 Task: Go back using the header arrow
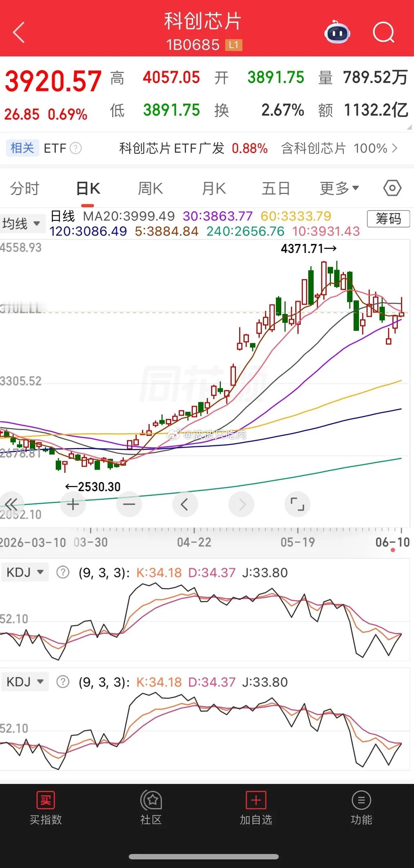[x=19, y=32]
